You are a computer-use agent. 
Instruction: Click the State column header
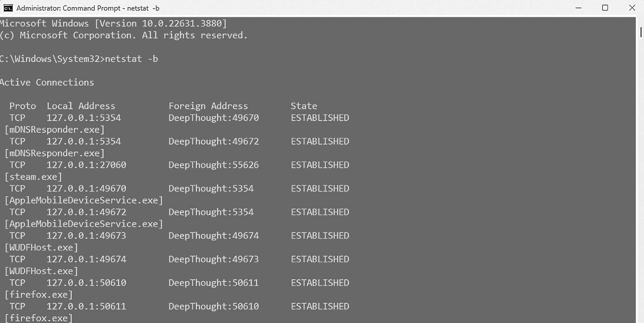click(x=304, y=106)
